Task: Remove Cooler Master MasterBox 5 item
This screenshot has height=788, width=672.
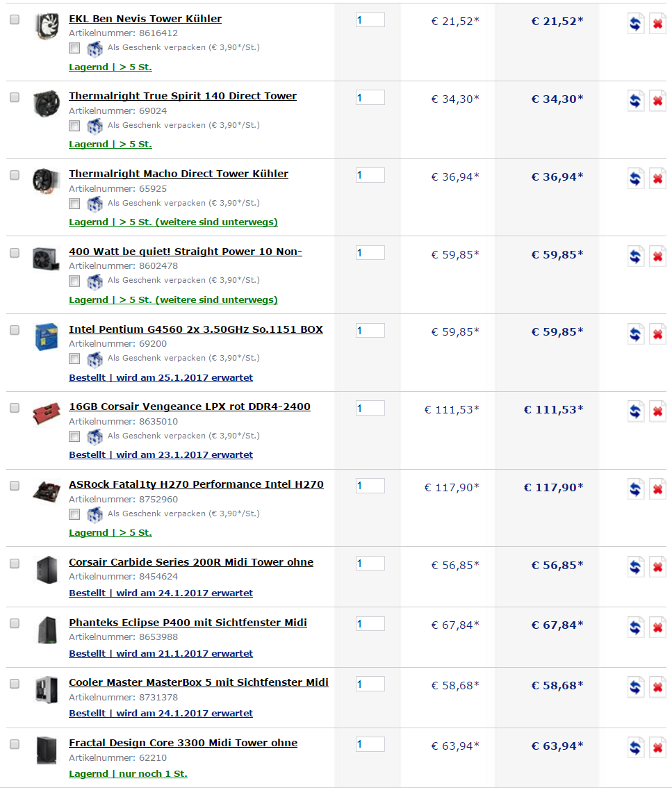Action: 657,687
